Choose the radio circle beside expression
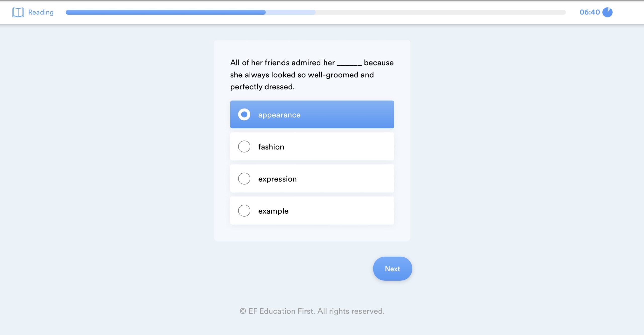 [x=244, y=179]
